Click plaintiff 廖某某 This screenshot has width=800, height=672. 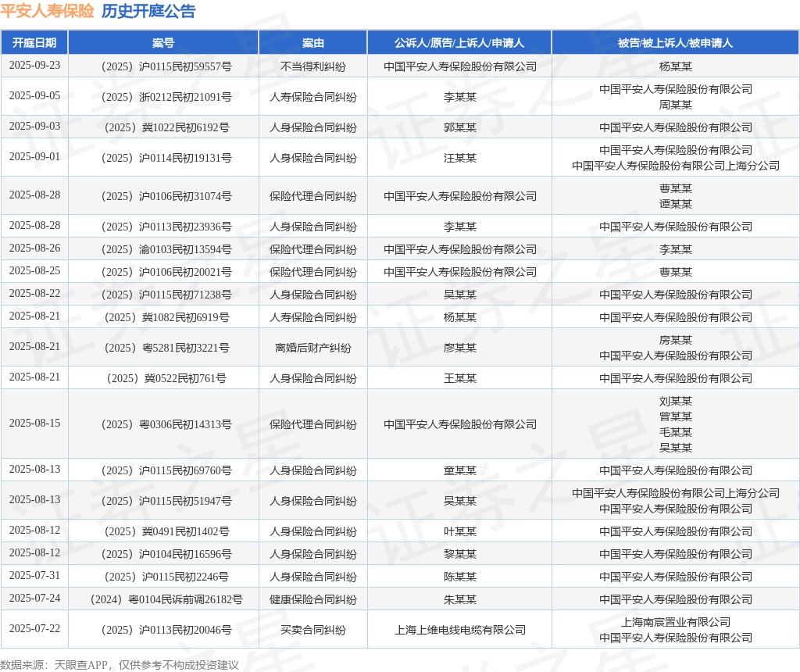click(x=459, y=348)
